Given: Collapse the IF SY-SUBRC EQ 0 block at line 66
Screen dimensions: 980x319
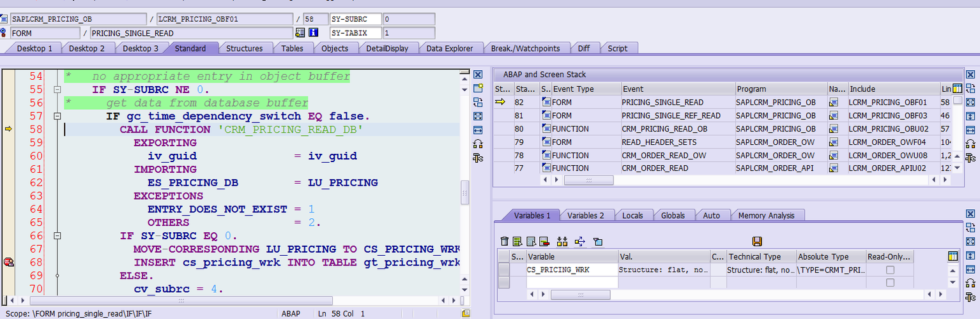Looking at the screenshot, I should [x=57, y=236].
